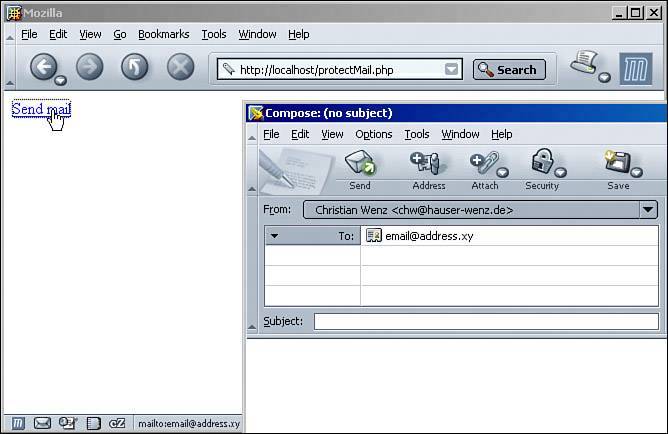
Task: Save the draft with the Save icon
Action: [x=617, y=162]
